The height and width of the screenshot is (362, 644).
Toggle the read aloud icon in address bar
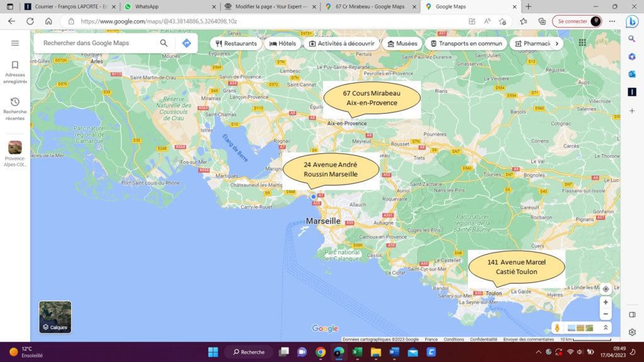(487, 21)
